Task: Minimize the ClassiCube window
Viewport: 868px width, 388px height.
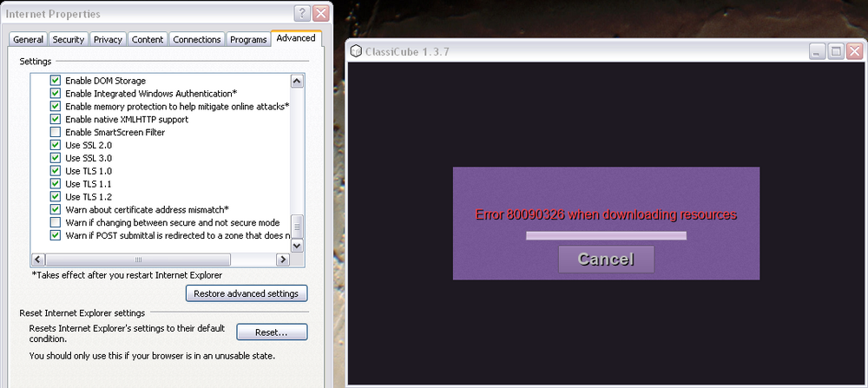Action: [818, 52]
